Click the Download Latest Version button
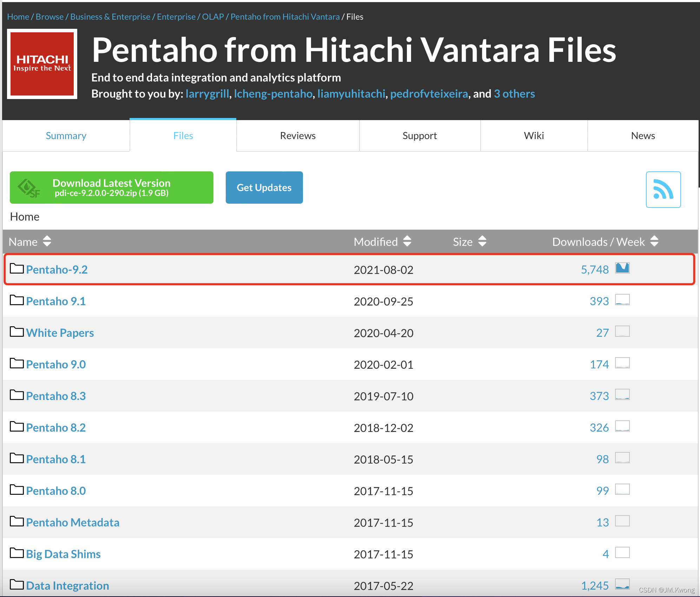Screen dimensions: 700x597 (x=112, y=188)
